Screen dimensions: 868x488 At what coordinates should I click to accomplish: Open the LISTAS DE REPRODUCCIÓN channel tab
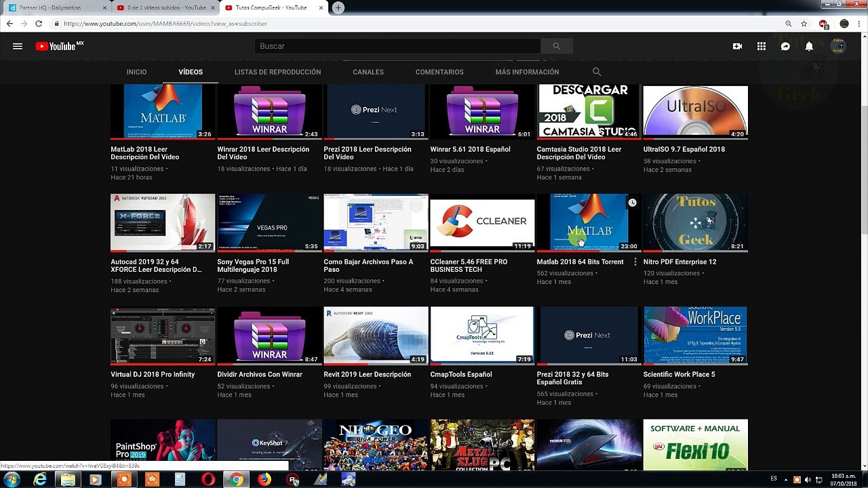pyautogui.click(x=278, y=72)
